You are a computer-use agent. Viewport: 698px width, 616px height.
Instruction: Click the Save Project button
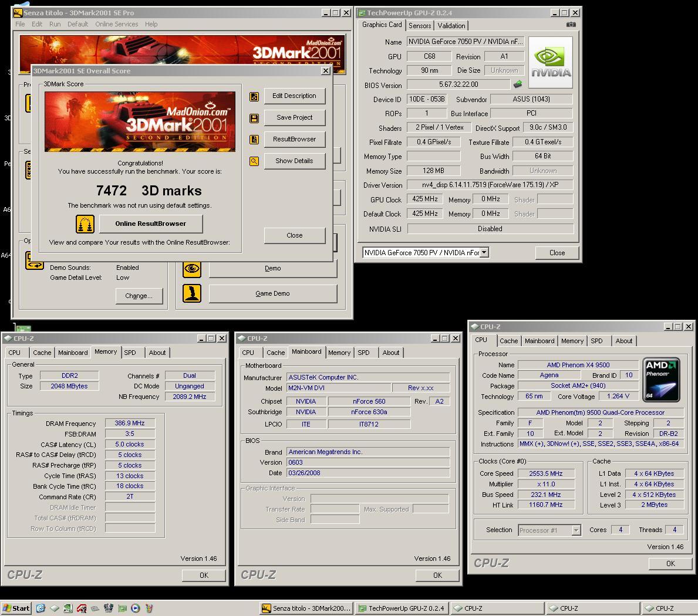[x=294, y=117]
